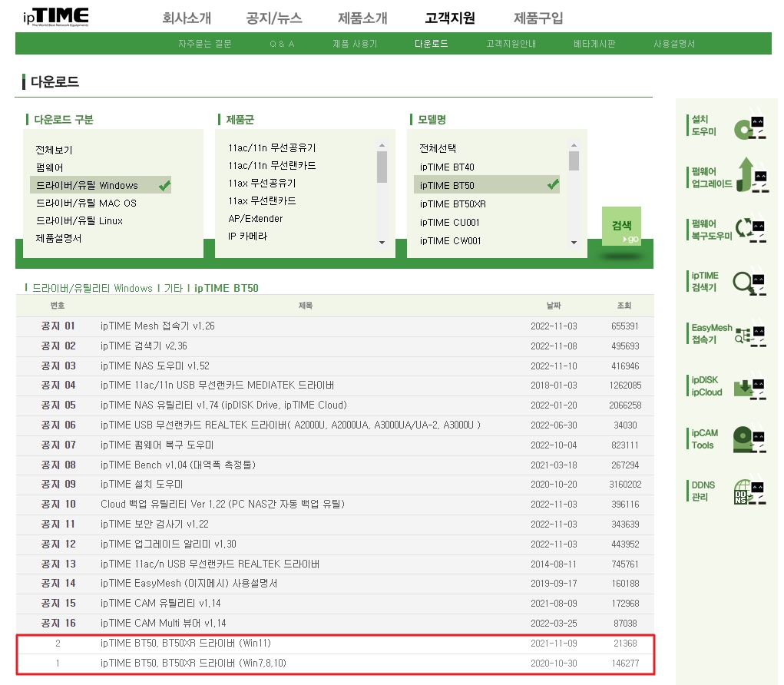784x685 pixels.
Task: Go to 고객지원안내 submenu
Action: tap(511, 44)
